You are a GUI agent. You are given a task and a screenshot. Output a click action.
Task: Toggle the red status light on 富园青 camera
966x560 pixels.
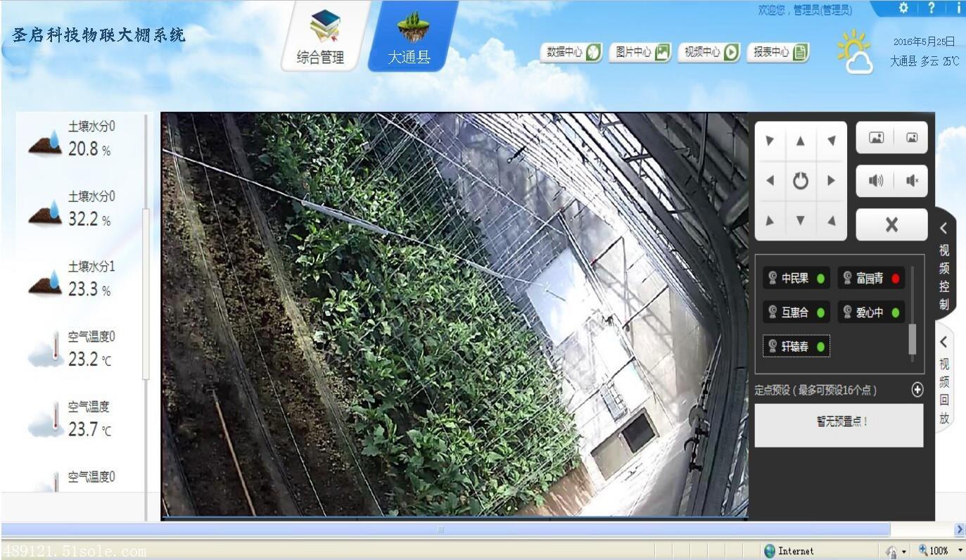coord(894,278)
